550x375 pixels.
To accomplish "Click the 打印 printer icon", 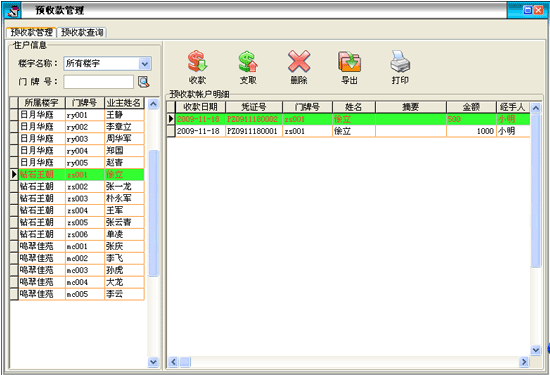I will 400,62.
